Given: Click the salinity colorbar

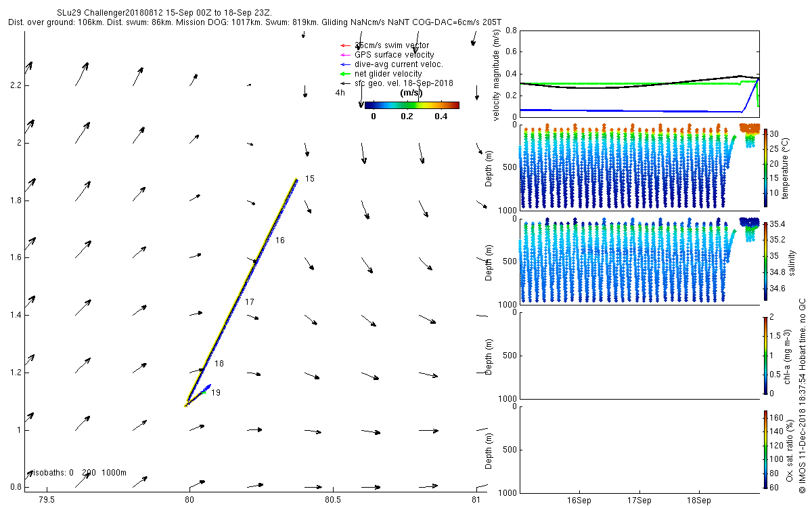Looking at the screenshot, I should pos(766,261).
